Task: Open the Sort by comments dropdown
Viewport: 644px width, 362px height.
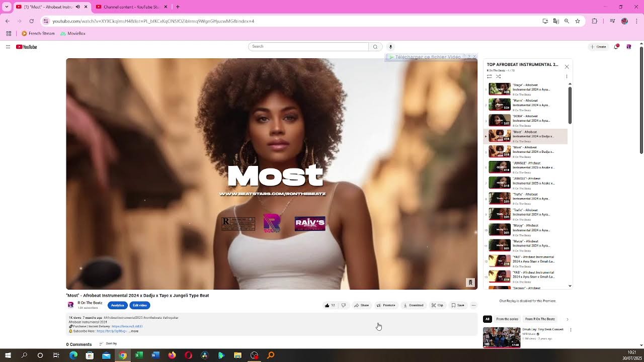Action: [108, 344]
